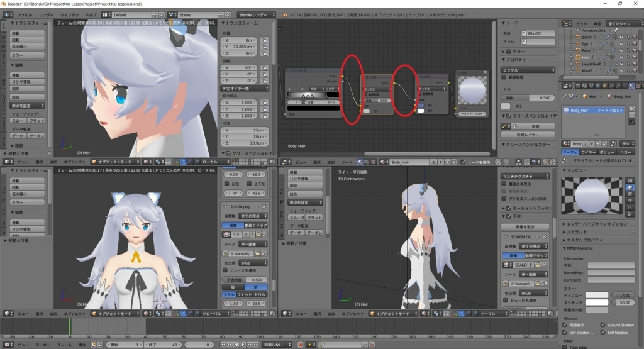Click jump to first frame button in timeline
644x349 pixels.
click(223, 345)
